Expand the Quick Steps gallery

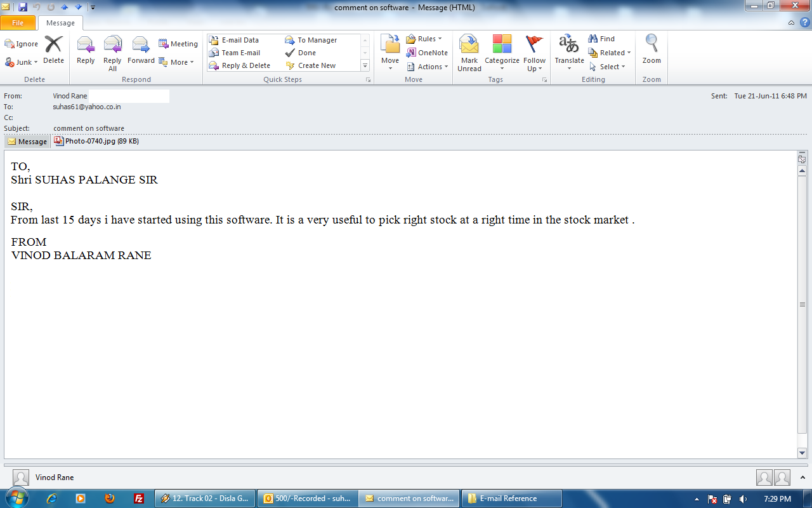pos(365,65)
